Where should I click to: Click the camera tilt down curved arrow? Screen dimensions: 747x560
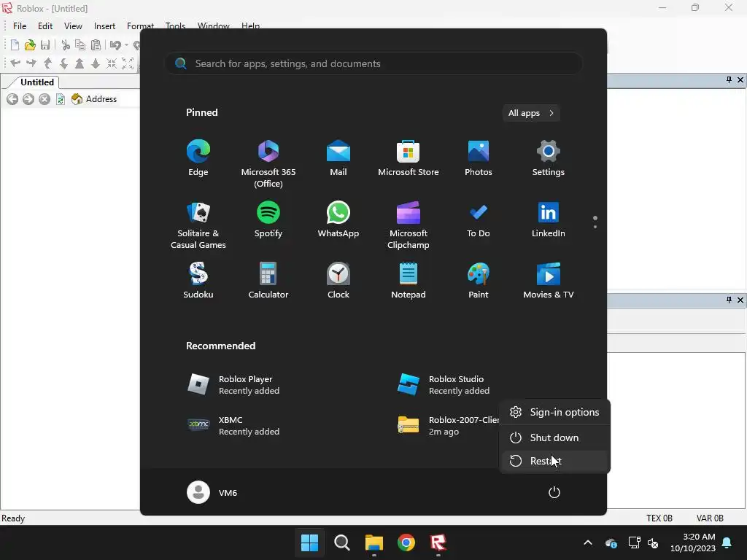click(x=63, y=63)
